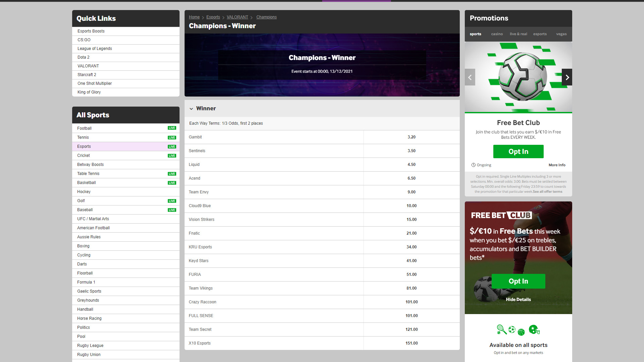Click the Ongoing clock icon
Viewport: 644px width, 362px height.
pyautogui.click(x=473, y=165)
